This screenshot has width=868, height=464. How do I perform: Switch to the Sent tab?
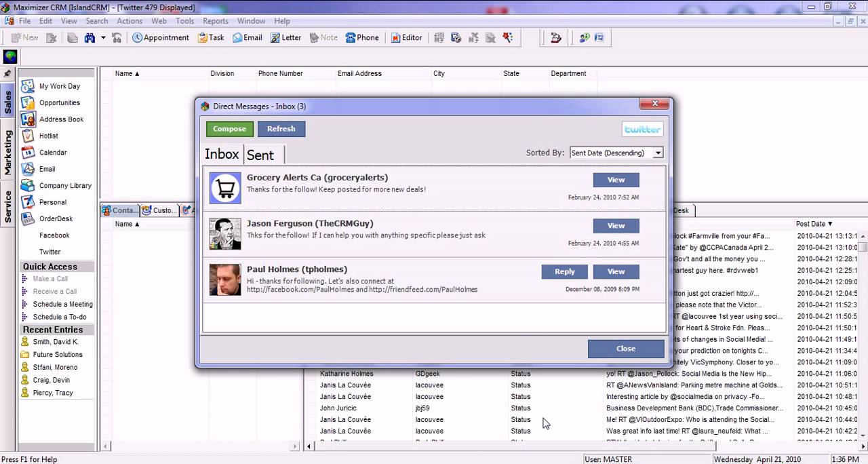[260, 155]
